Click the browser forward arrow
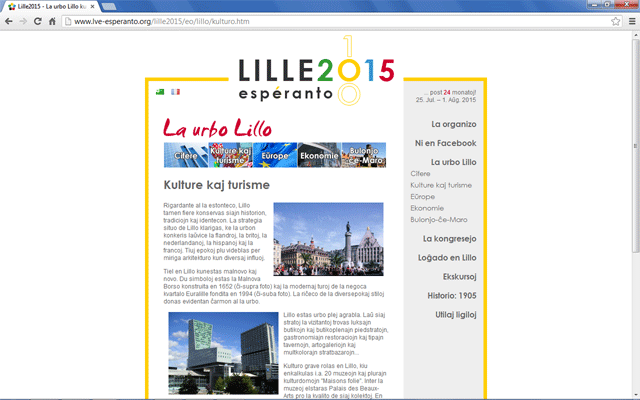Screen dimensions: 640x400 23,21
